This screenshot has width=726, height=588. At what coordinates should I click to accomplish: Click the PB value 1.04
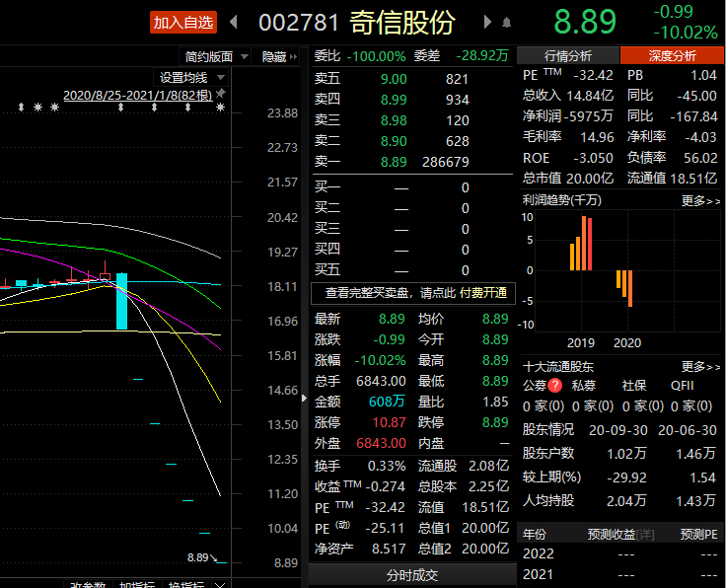coord(703,75)
